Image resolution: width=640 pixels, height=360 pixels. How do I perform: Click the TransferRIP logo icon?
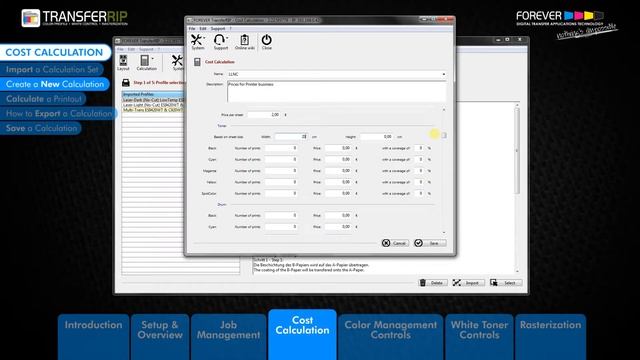click(x=31, y=18)
